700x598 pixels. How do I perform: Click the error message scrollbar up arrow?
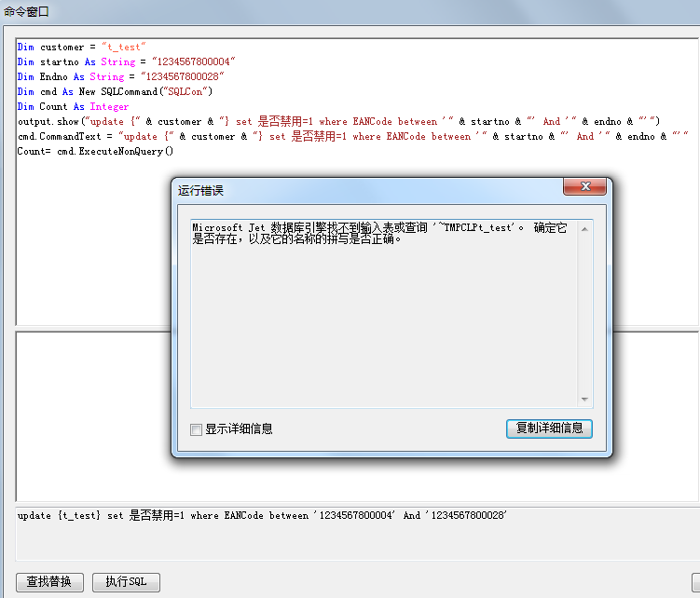point(584,229)
